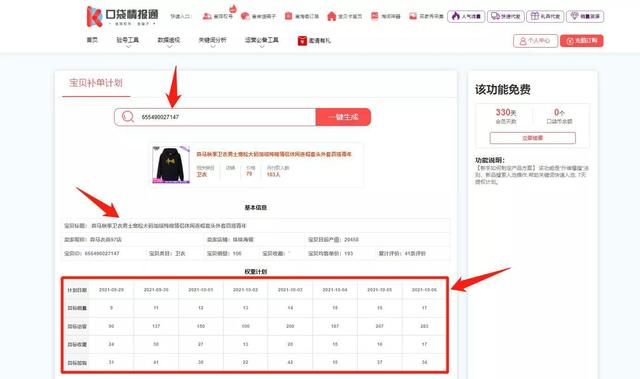Expand the 运营必备工具 dropdown menu
Screen dimensions: 640x379
(262, 40)
